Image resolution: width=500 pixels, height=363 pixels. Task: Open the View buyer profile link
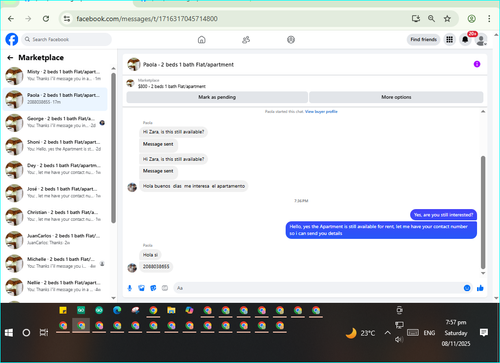pos(321,112)
